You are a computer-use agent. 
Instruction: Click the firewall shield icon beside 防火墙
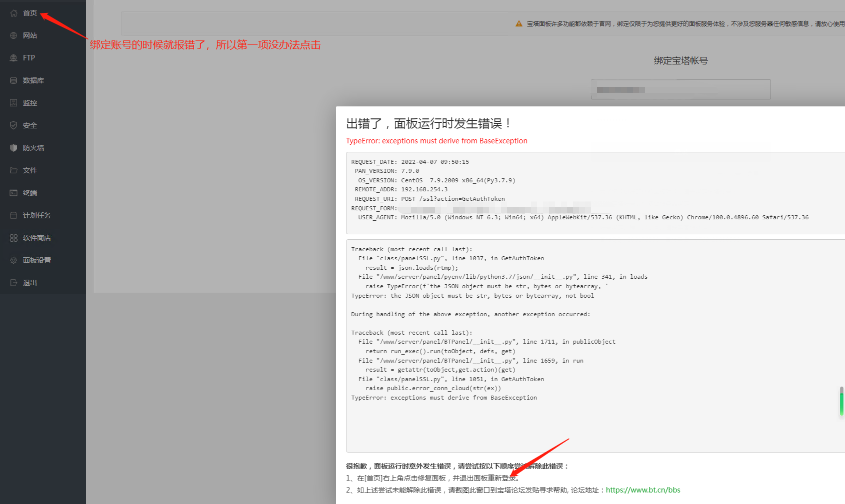pyautogui.click(x=13, y=148)
